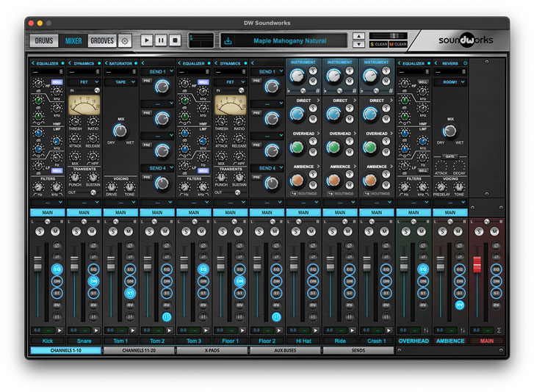Select the CHANNELS 1-10 bank tab
534x392 pixels.
point(65,350)
